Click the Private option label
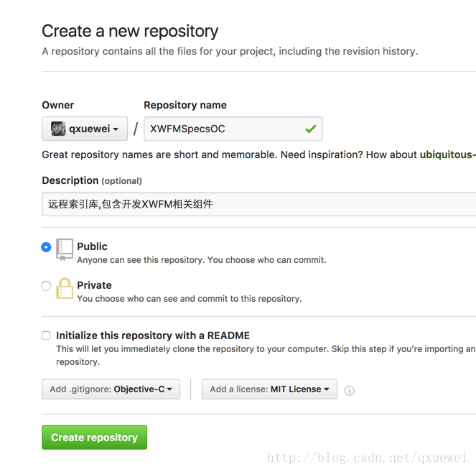The width and height of the screenshot is (476, 472). (x=94, y=285)
